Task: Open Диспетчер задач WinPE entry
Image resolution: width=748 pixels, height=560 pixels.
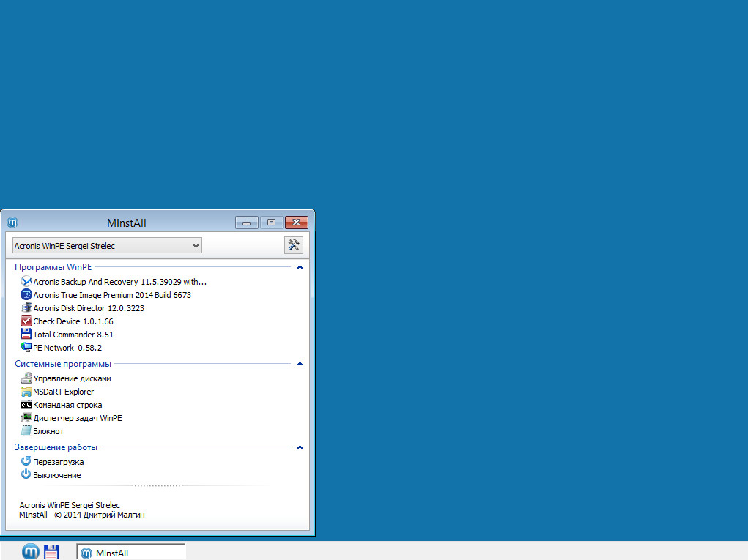Action: [77, 418]
